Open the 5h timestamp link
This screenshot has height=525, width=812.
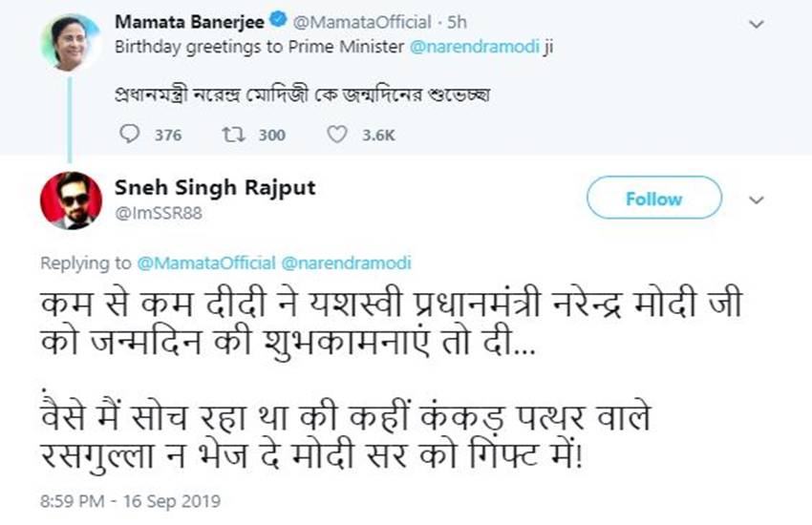[431, 21]
